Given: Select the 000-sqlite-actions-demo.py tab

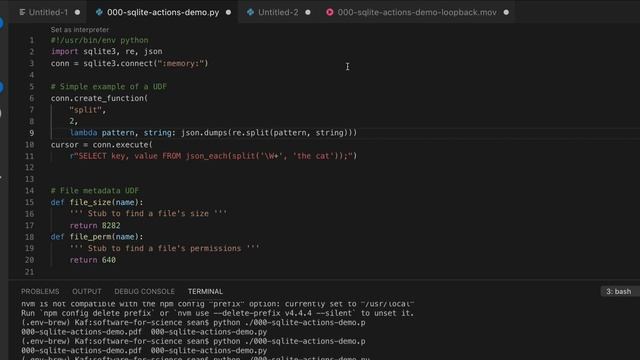Looking at the screenshot, I should click(163, 12).
